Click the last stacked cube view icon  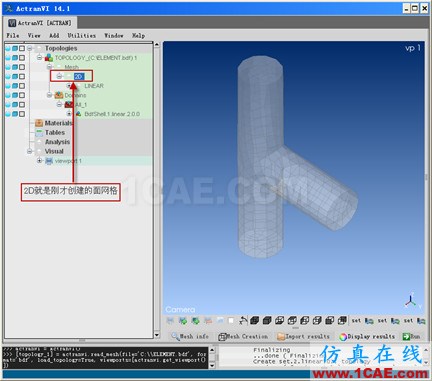tap(342, 321)
